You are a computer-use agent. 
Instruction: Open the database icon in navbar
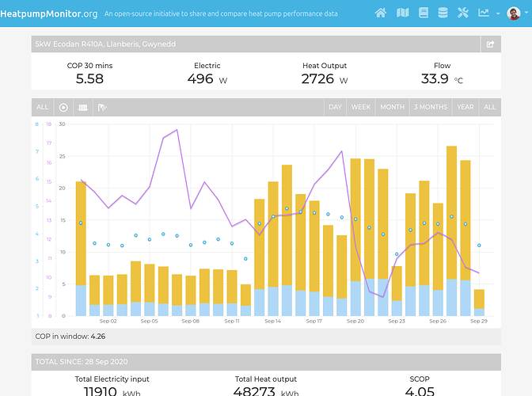(x=443, y=13)
